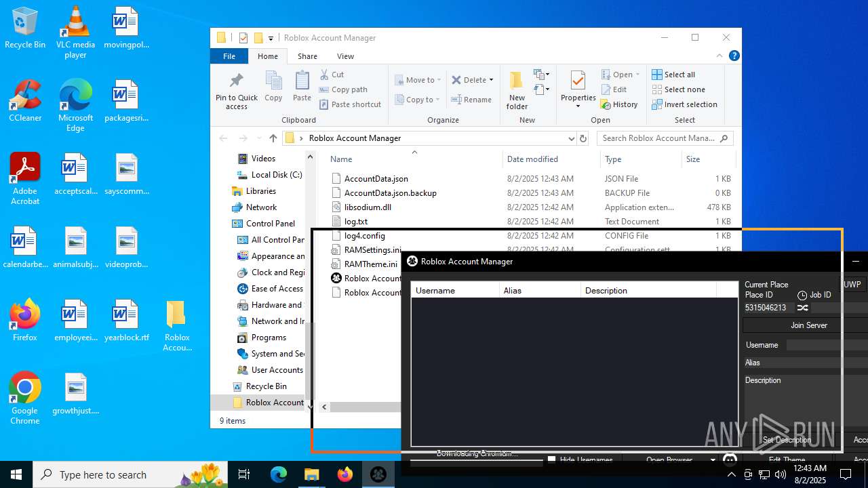Image resolution: width=868 pixels, height=488 pixels.
Task: Click Paste shortcut in ribbon
Action: click(350, 104)
